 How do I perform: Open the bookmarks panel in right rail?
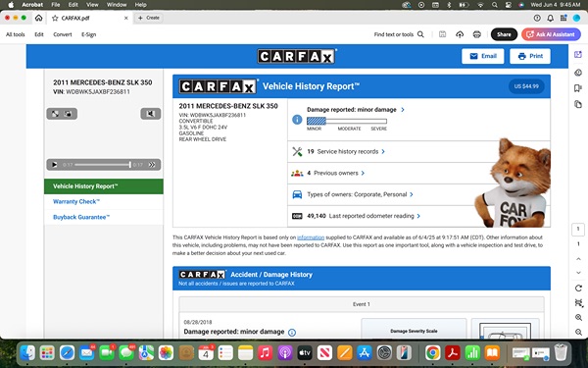(x=578, y=88)
